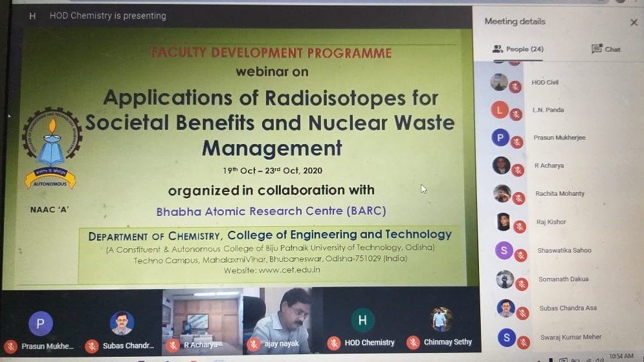Click the name Swaraj Kumar Meher

(x=571, y=337)
